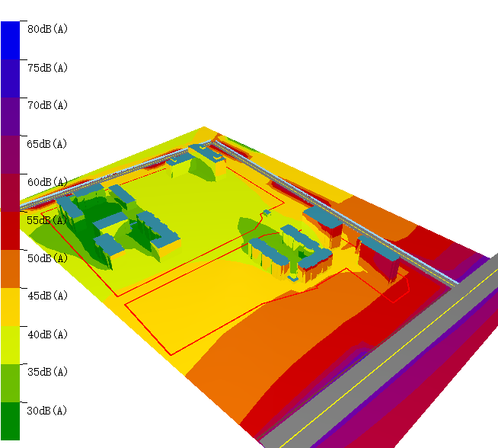498x448 pixels.
Task: Select the golden yellow swatch below 45dB(A)
Action: [10, 306]
